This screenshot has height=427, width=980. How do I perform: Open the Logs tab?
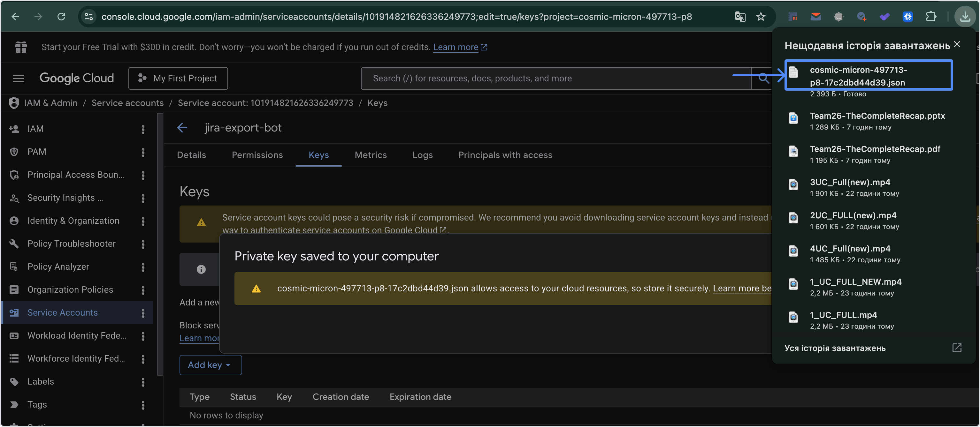[422, 155]
